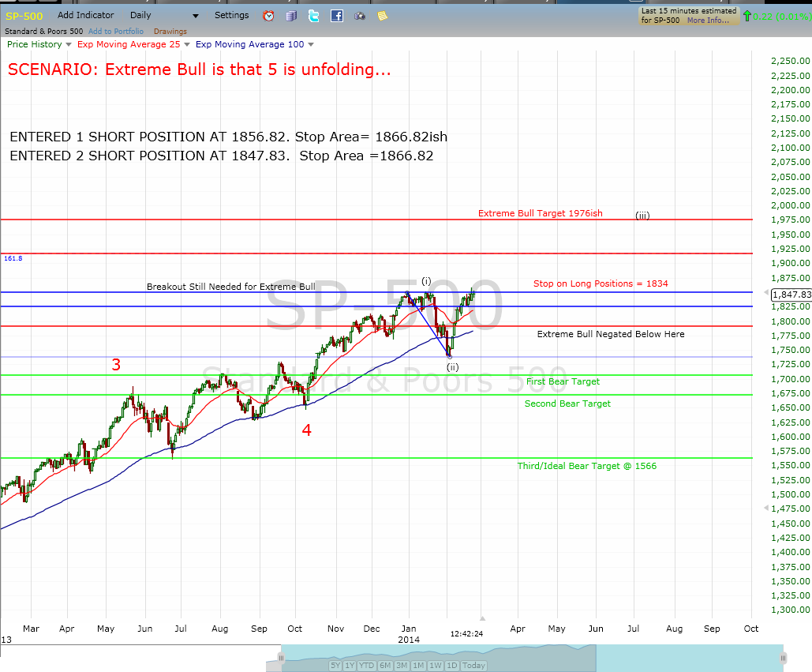Click the Exp Moving Average 25 legend label
This screenshot has width=812, height=672.
[129, 44]
